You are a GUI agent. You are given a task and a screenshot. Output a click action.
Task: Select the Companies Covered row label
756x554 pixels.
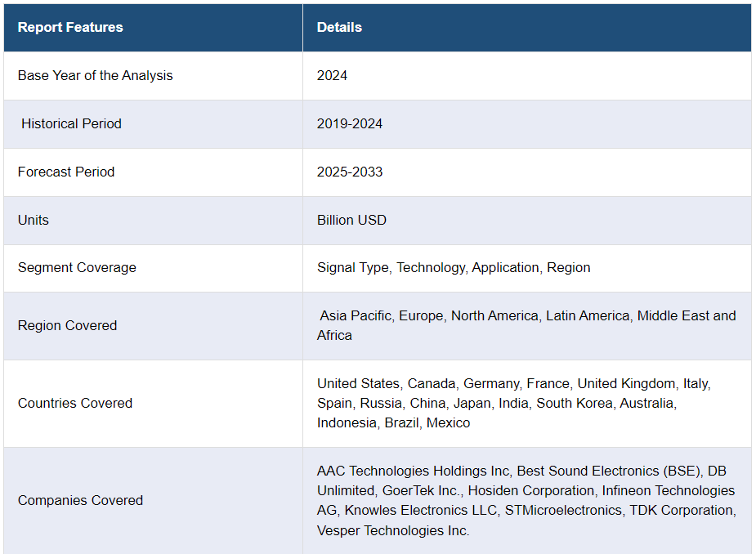pos(80,500)
